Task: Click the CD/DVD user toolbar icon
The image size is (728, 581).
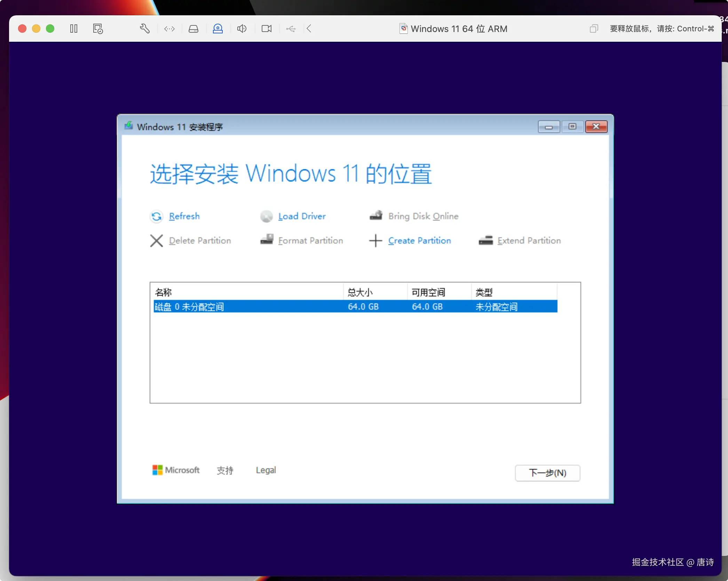Action: [x=218, y=29]
